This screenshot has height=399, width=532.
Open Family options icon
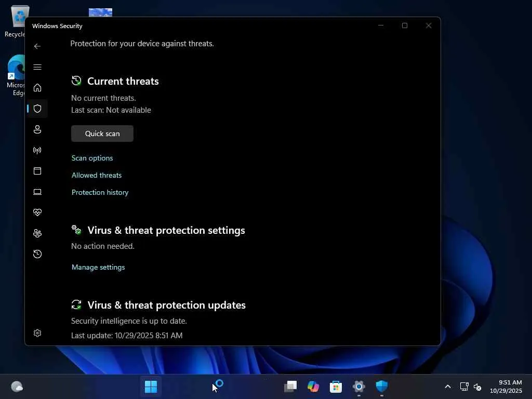click(37, 233)
